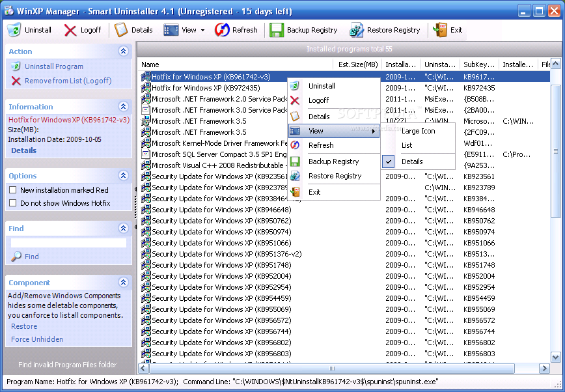Sort by the Est.Size(MB) column header

click(x=358, y=64)
